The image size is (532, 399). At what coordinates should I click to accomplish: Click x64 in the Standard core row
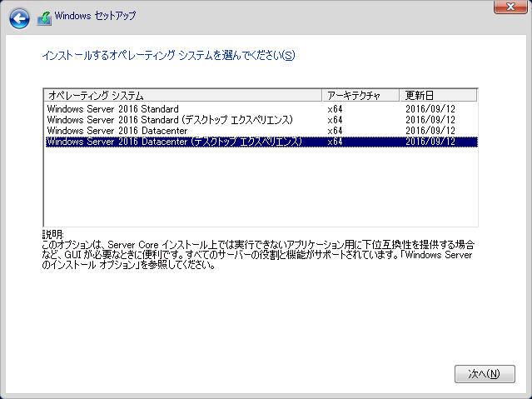point(335,109)
